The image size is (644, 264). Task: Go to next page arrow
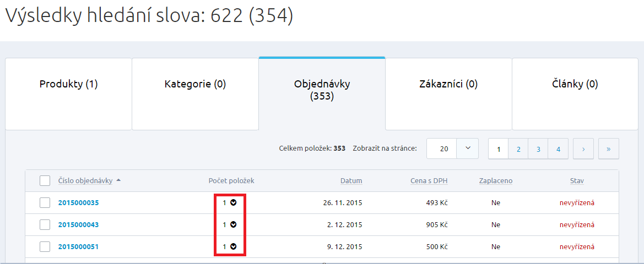583,148
